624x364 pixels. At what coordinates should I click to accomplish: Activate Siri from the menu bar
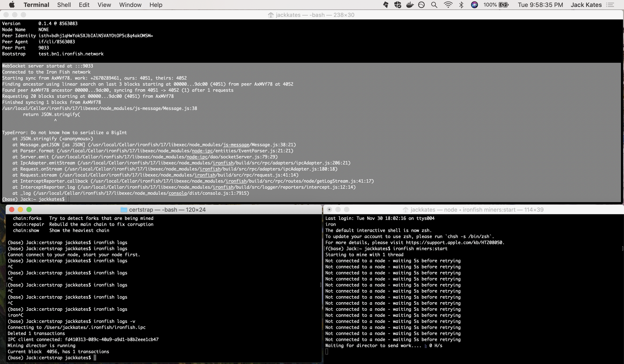(474, 5)
